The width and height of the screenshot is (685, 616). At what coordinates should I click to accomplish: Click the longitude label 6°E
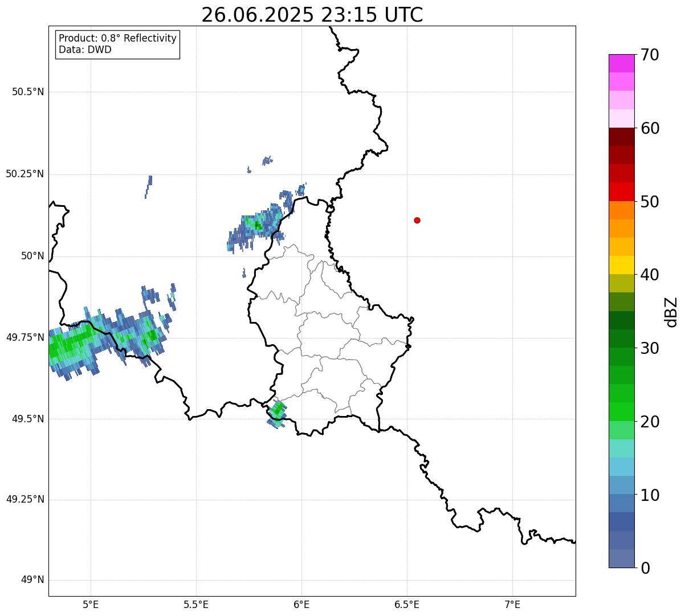click(x=301, y=604)
